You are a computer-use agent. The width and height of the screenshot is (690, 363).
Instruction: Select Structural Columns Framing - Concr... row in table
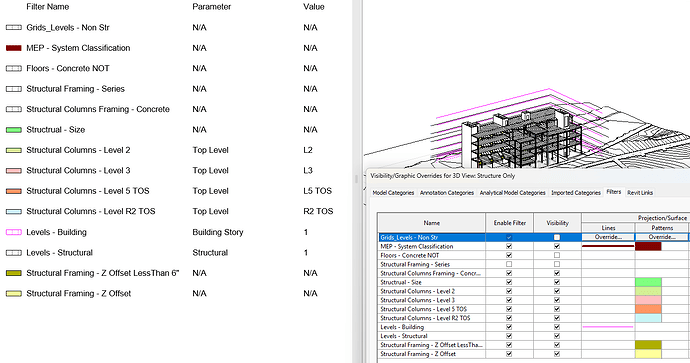pyautogui.click(x=432, y=273)
